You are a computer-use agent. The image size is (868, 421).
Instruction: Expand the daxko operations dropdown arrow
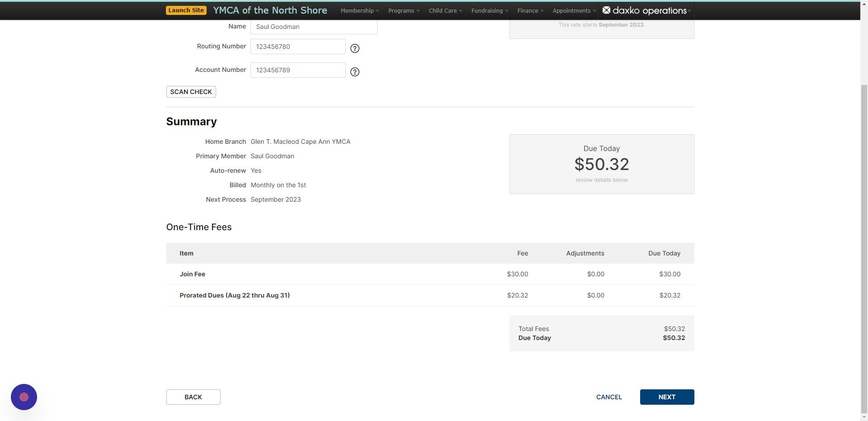(690, 11)
